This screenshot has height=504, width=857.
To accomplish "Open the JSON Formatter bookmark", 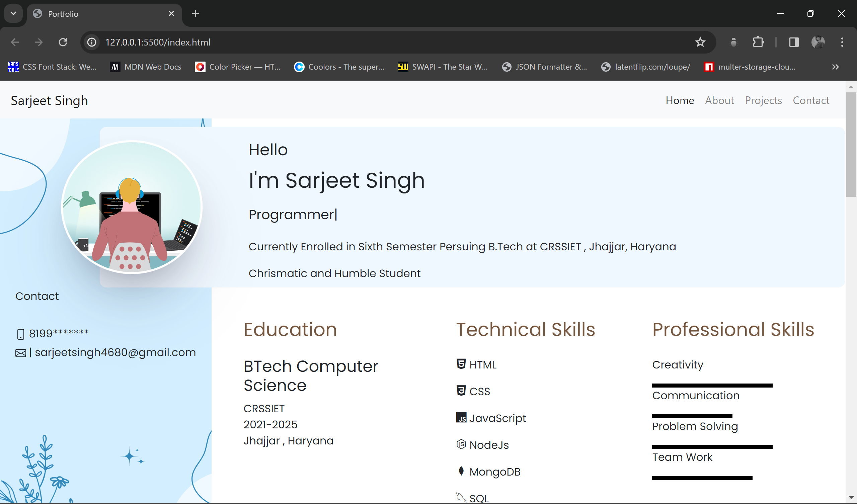I will coord(544,67).
